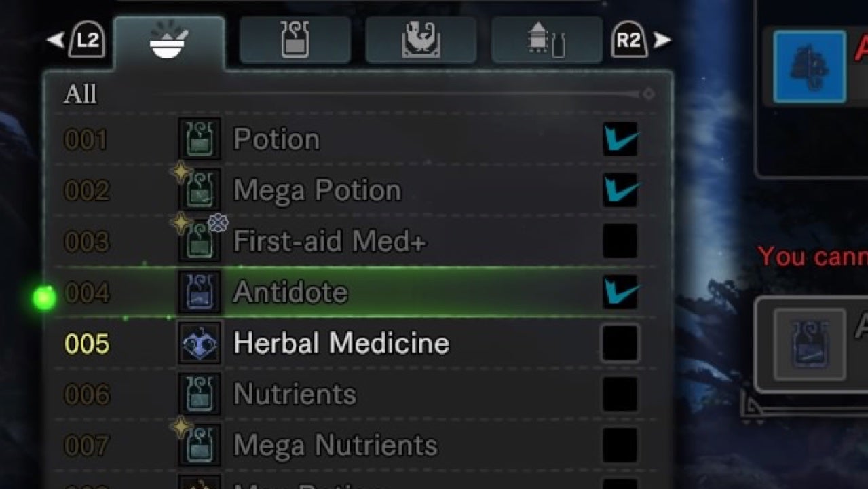Image resolution: width=868 pixels, height=489 pixels.
Task: Select the mortar and pestle tab
Action: (169, 42)
